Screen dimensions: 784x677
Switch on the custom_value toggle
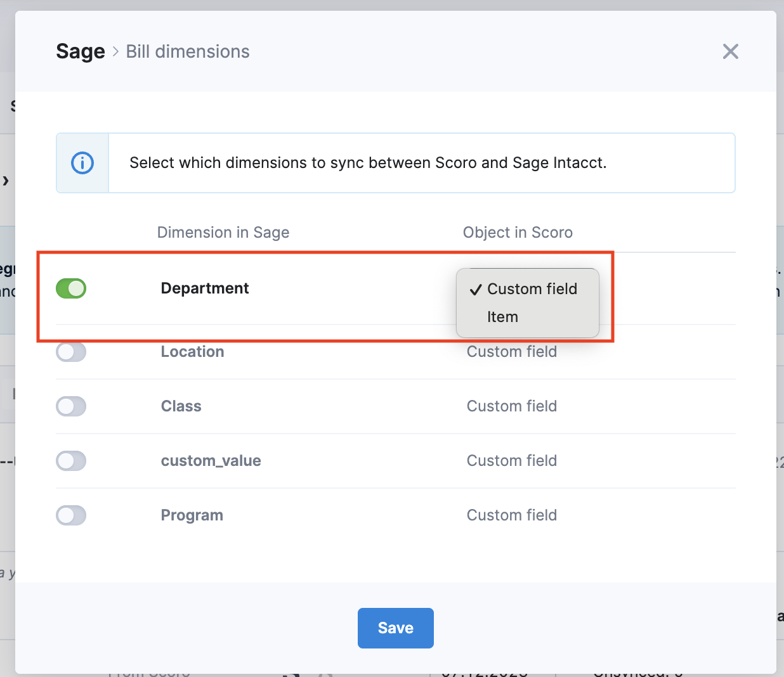point(71,461)
